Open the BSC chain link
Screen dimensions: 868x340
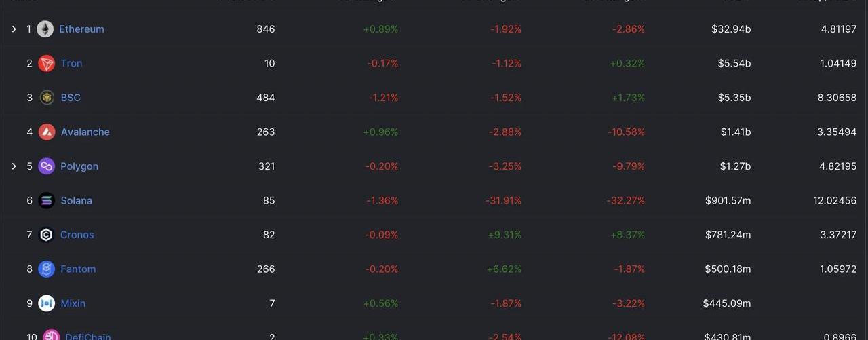click(x=71, y=98)
